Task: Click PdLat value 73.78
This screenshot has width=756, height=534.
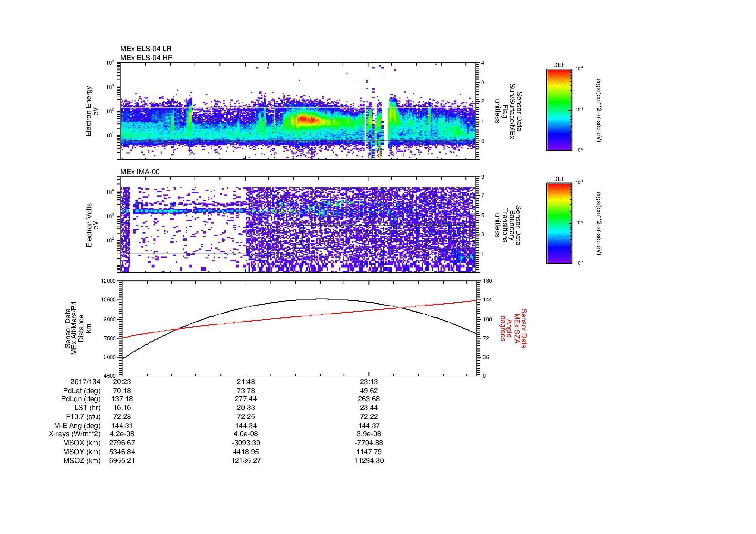Action: [x=246, y=391]
